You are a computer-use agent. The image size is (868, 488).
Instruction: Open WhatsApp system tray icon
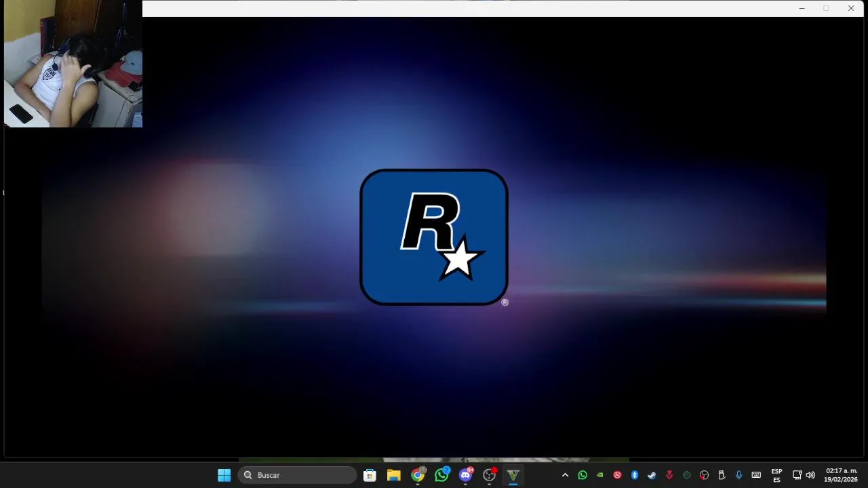[x=583, y=475]
